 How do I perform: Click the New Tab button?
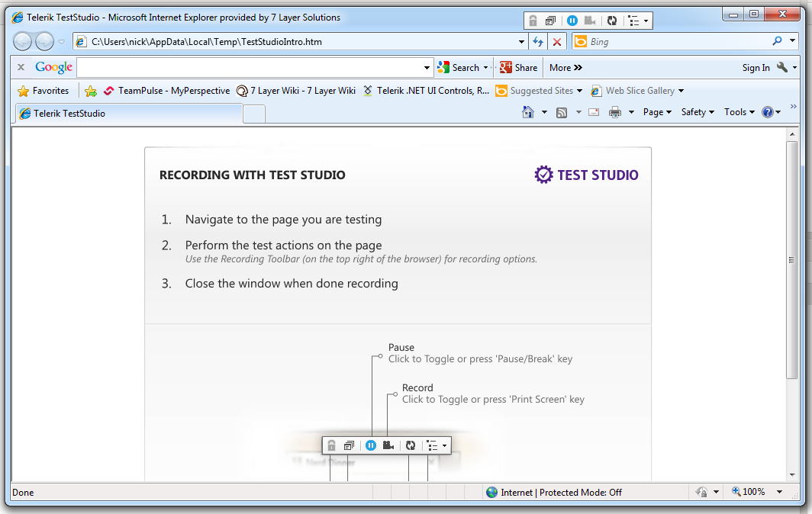pos(254,114)
